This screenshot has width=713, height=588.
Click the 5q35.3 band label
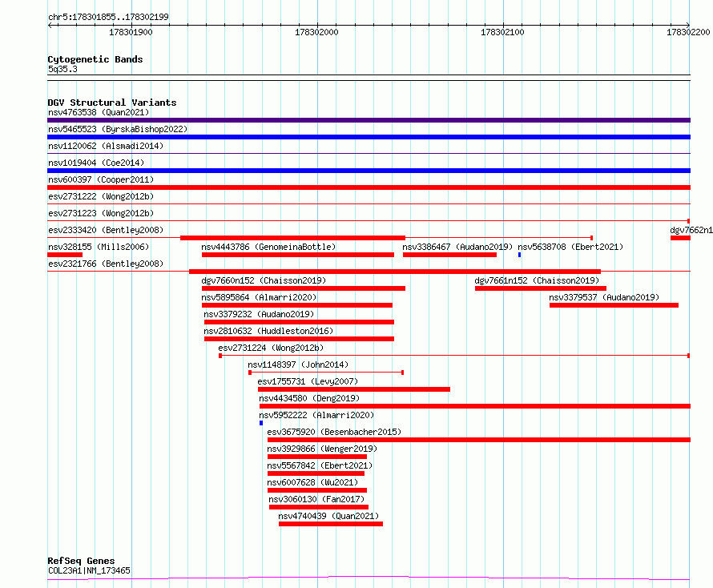point(62,69)
